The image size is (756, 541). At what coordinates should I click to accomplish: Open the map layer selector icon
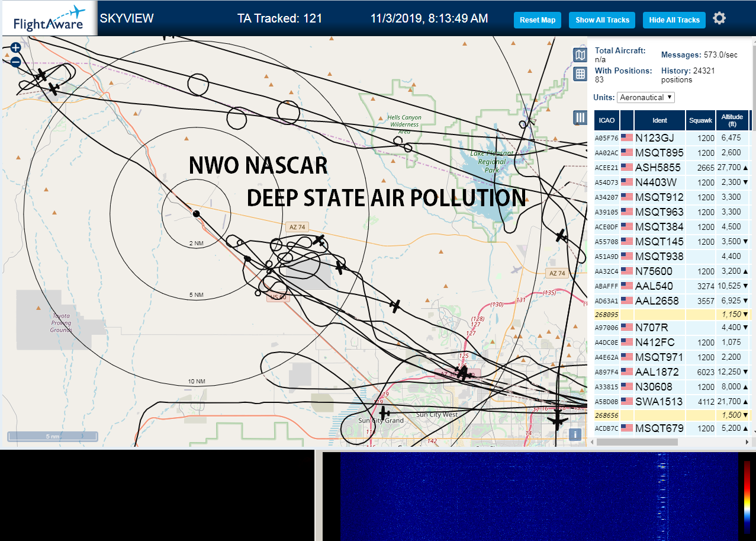tap(580, 55)
